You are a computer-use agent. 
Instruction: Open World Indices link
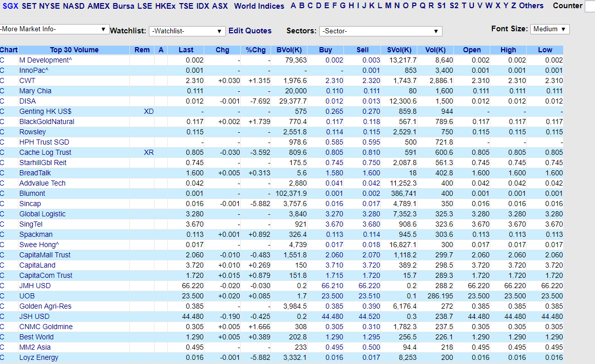[259, 6]
